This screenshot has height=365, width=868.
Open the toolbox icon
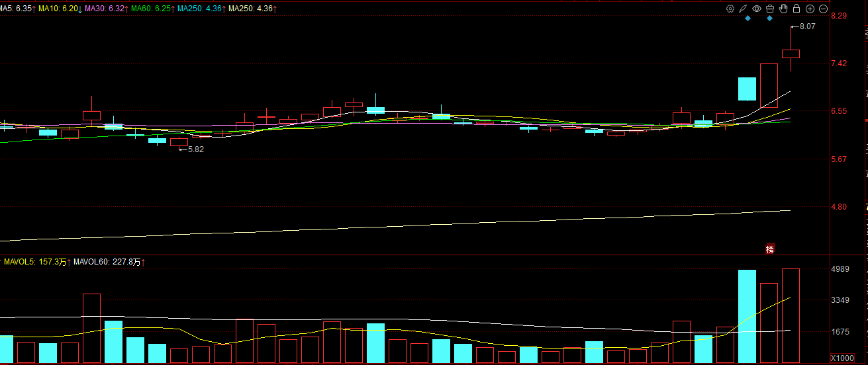770,9
